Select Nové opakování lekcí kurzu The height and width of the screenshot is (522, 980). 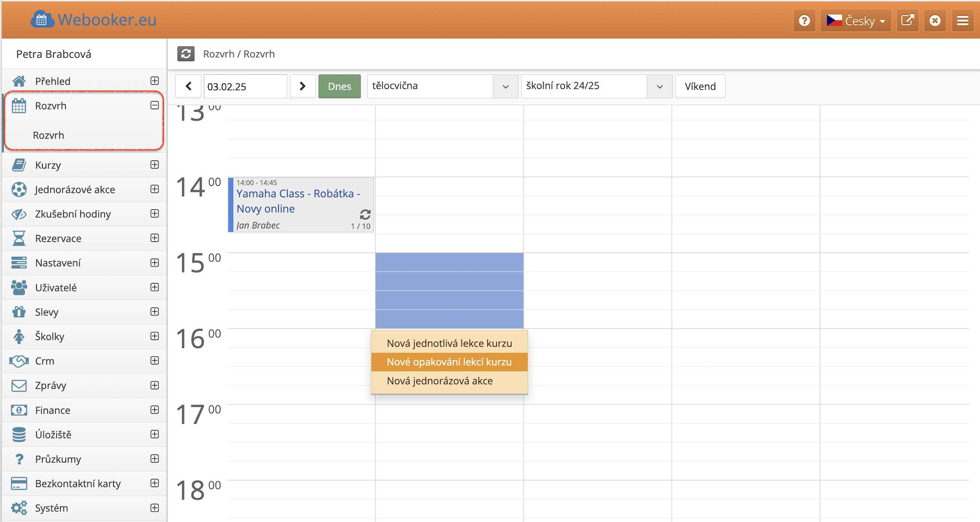pyautogui.click(x=449, y=362)
